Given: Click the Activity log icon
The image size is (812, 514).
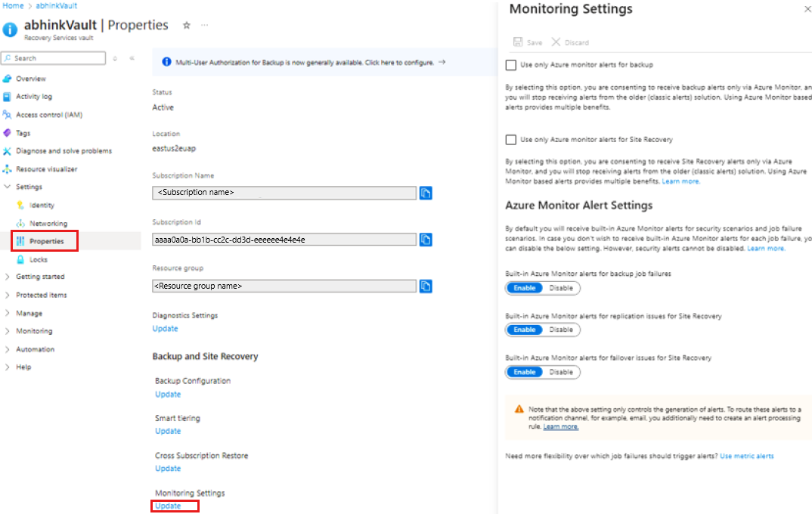Looking at the screenshot, I should 7,96.
